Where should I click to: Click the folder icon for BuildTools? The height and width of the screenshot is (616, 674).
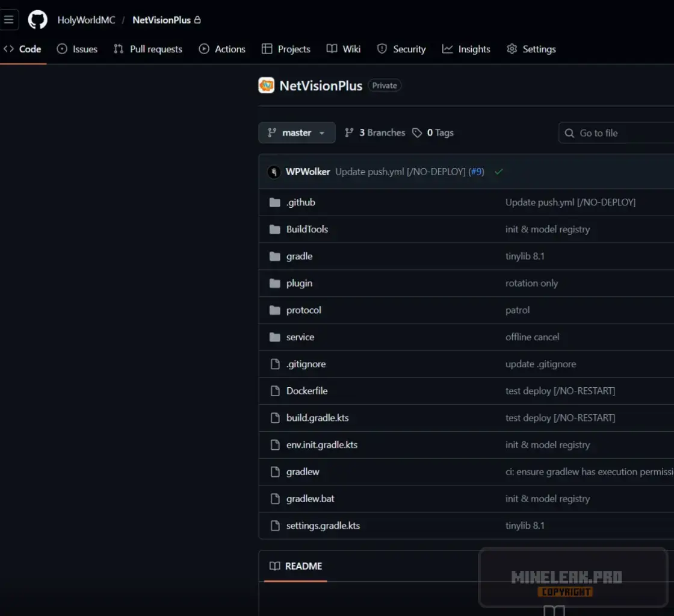[x=275, y=229]
